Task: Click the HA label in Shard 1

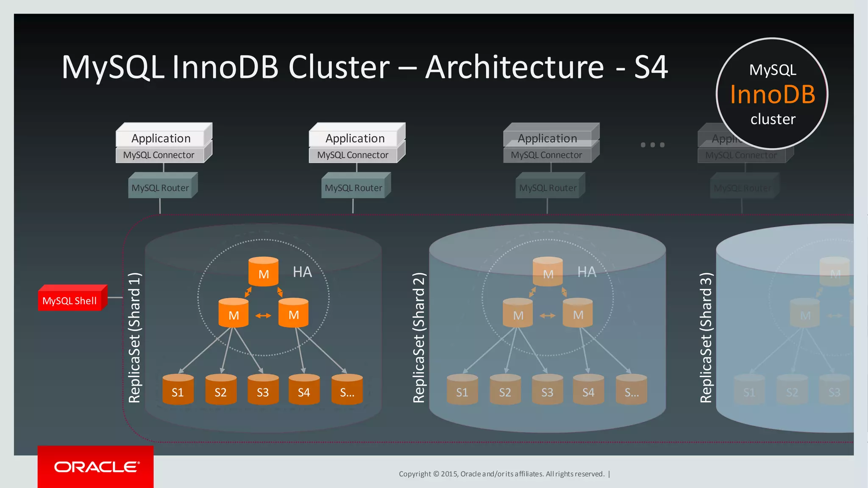Action: tap(302, 272)
